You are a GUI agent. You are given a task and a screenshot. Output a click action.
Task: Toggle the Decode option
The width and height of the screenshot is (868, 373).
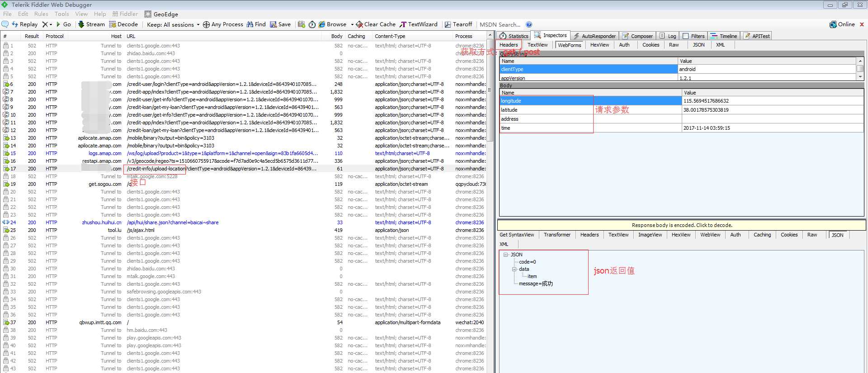[123, 24]
